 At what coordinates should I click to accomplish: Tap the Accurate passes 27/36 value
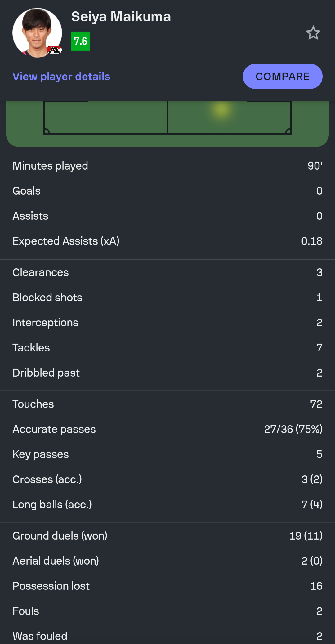pos(293,429)
